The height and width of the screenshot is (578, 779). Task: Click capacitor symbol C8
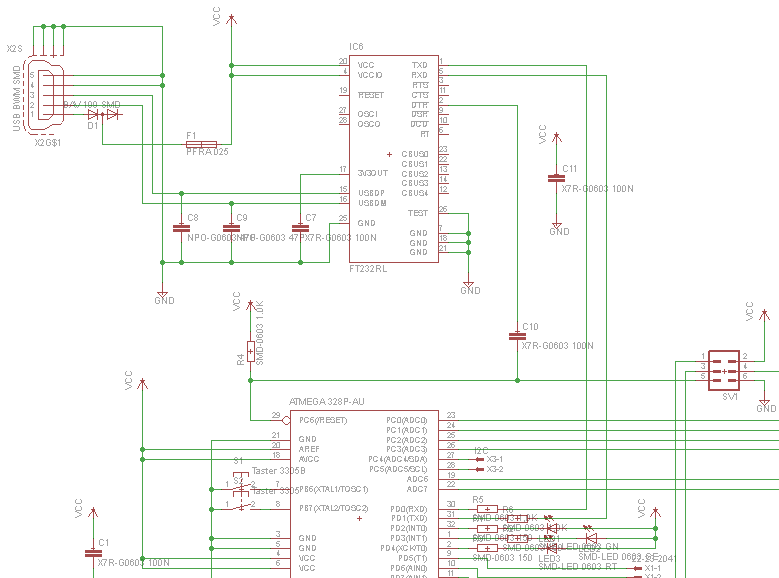tap(181, 228)
